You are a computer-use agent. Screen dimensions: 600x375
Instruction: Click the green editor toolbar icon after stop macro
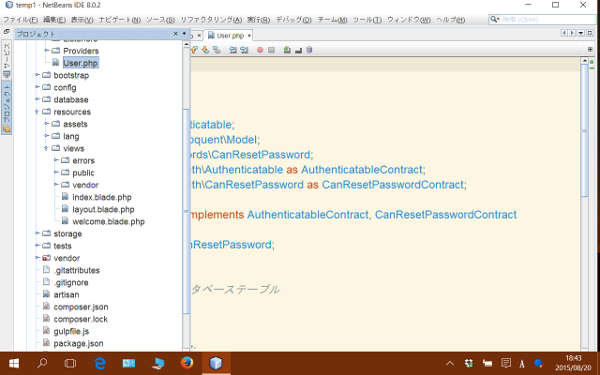(x=287, y=50)
